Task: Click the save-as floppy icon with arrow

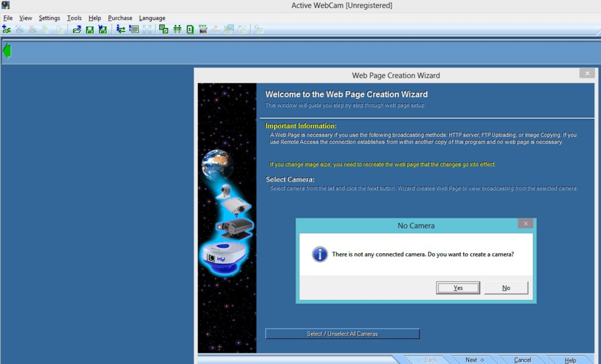Action: pos(102,29)
